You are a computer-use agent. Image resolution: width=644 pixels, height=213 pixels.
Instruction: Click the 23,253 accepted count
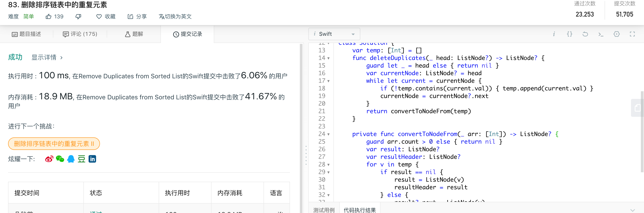click(584, 14)
